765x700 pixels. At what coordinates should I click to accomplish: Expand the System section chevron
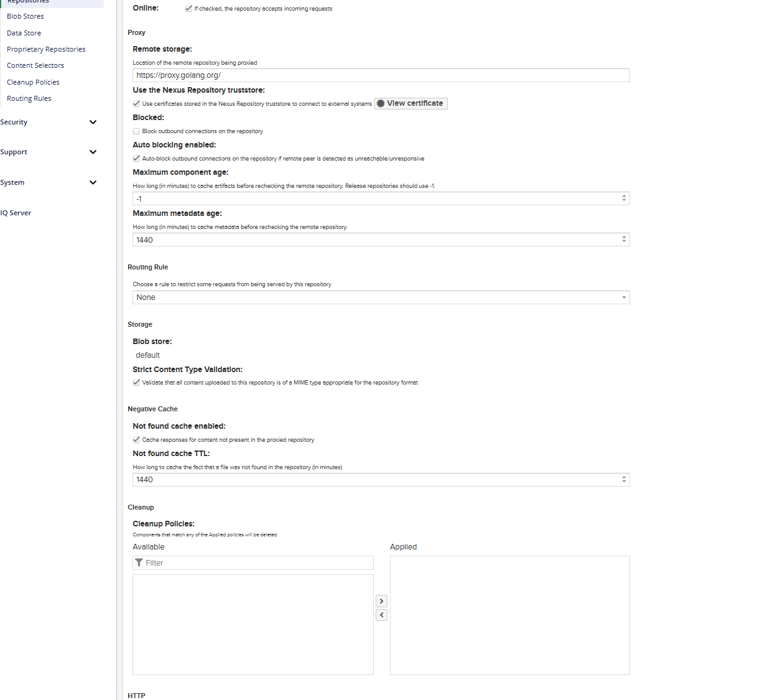coord(93,182)
